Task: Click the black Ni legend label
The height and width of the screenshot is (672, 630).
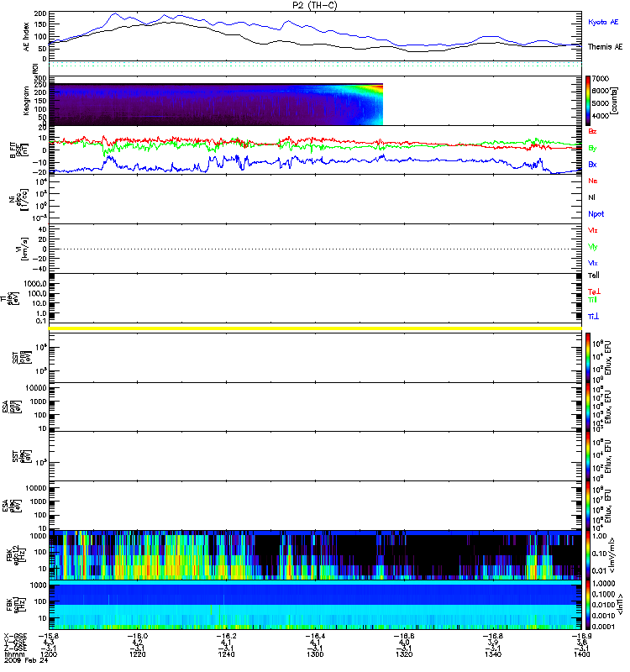Action: pos(591,197)
